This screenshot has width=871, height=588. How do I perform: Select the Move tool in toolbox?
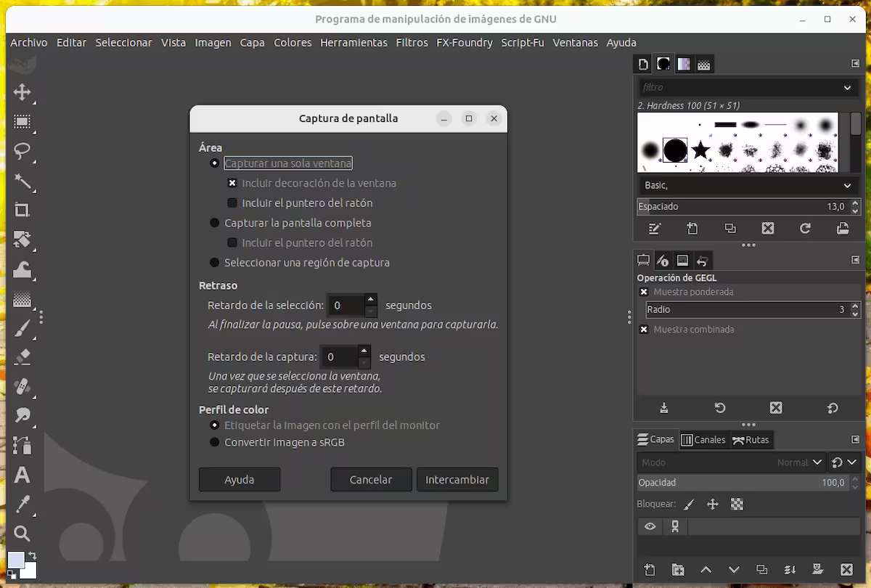(23, 92)
